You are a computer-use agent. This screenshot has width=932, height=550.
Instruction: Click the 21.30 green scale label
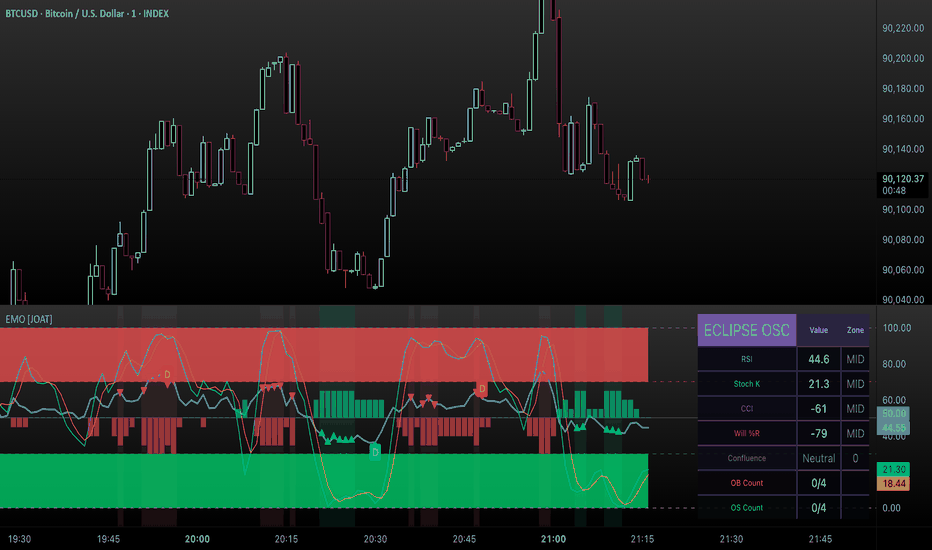[893, 470]
